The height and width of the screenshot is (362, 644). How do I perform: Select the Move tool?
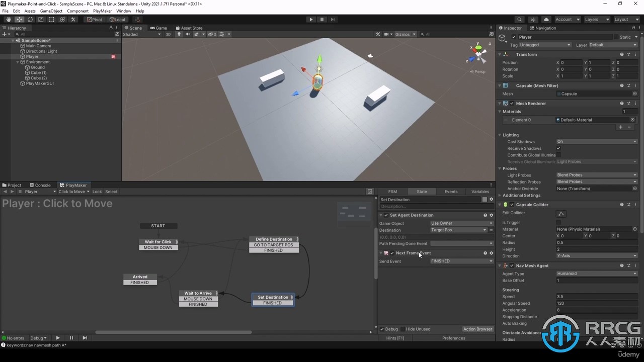tap(19, 20)
